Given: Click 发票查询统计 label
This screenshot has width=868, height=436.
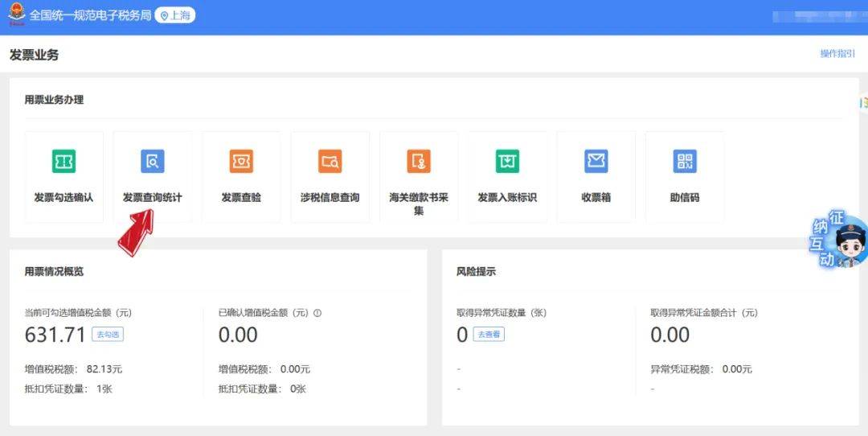Looking at the screenshot, I should [152, 197].
